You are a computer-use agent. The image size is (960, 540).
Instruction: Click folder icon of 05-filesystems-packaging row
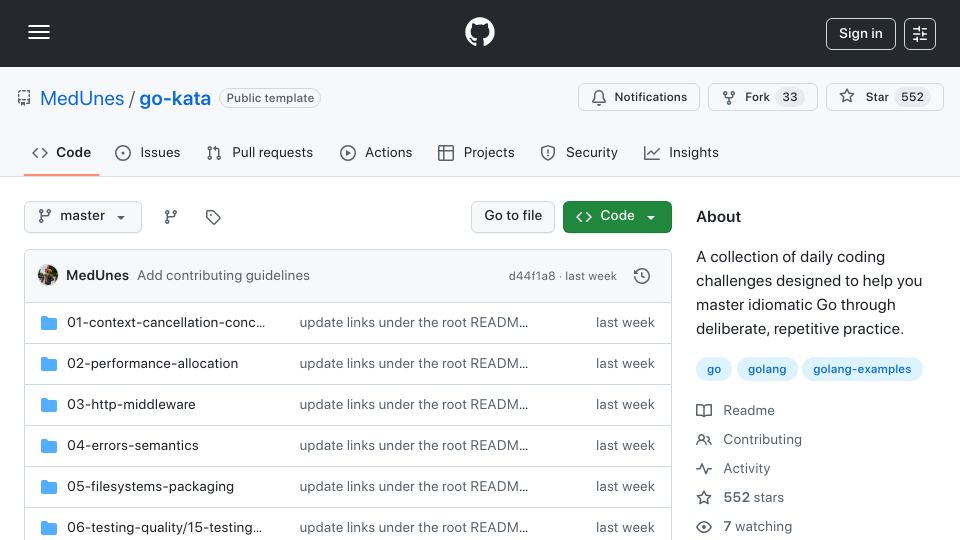48,487
